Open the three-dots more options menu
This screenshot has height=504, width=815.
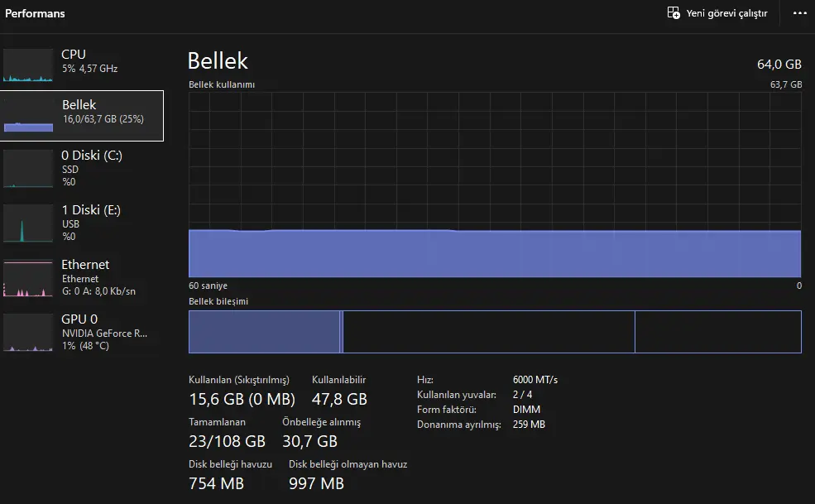click(800, 13)
